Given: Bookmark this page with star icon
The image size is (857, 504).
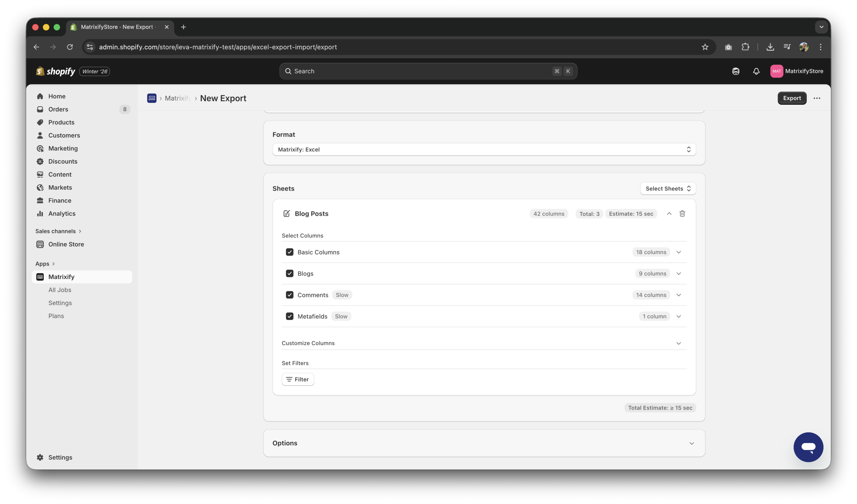Looking at the screenshot, I should click(x=705, y=47).
